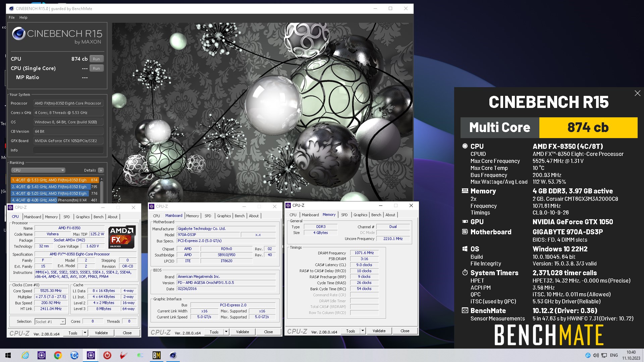Open Tools dropdown arrow in left CPU-Z
The height and width of the screenshot is (362, 644).
pos(85,333)
